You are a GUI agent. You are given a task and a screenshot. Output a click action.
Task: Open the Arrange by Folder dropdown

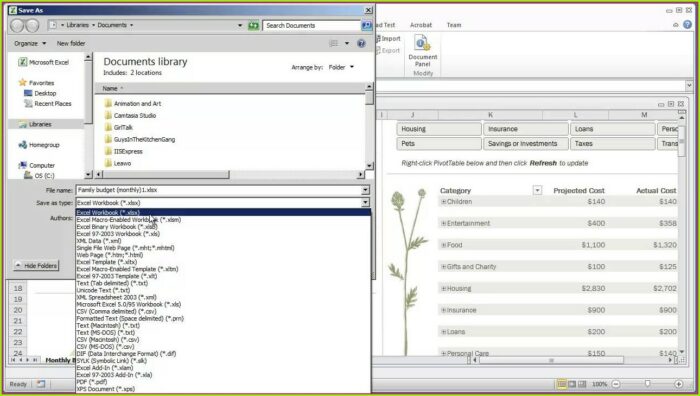pyautogui.click(x=341, y=67)
